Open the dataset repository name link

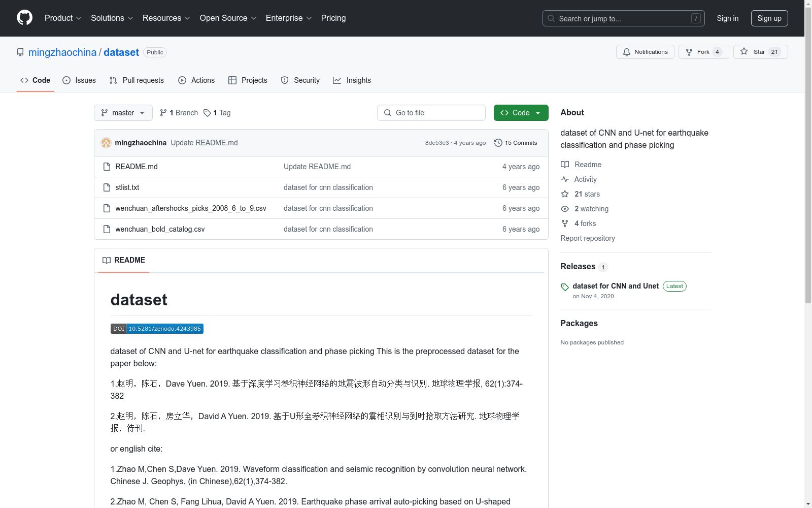(x=121, y=52)
